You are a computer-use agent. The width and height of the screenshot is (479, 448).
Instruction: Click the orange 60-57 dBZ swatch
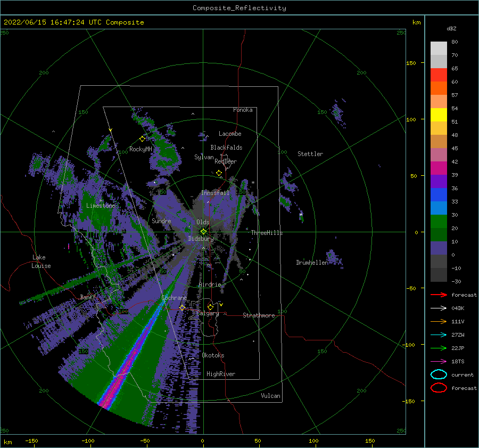tap(439, 88)
